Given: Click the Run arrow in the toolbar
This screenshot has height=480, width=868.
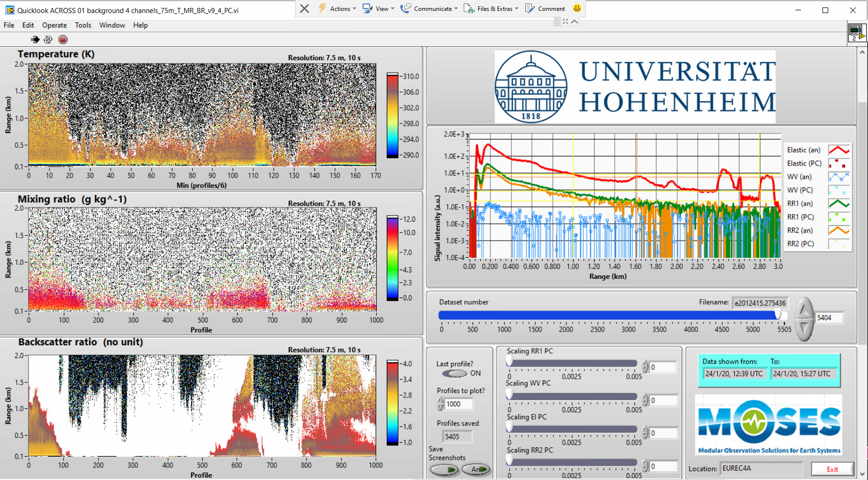Looking at the screenshot, I should pos(35,40).
